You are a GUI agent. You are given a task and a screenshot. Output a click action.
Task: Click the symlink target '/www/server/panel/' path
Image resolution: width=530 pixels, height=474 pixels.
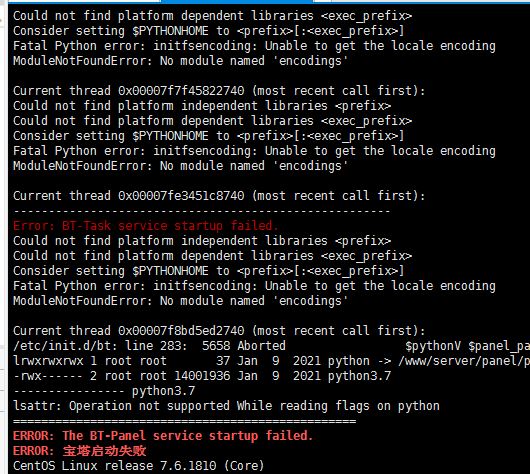coord(464,361)
